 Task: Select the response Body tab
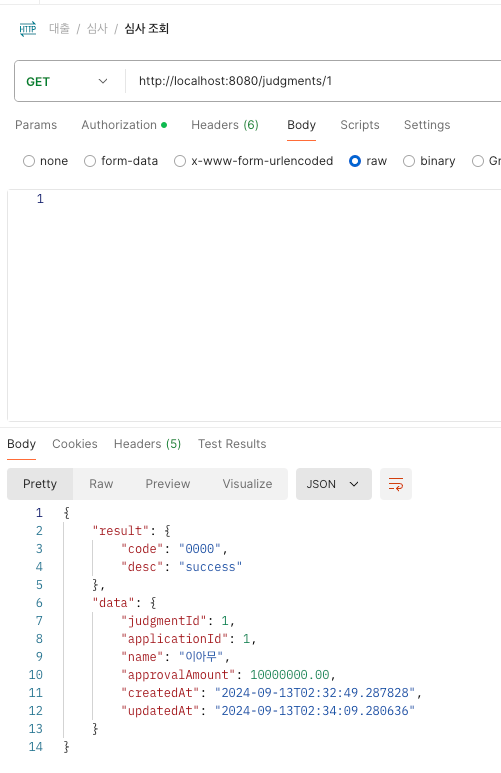click(x=21, y=444)
